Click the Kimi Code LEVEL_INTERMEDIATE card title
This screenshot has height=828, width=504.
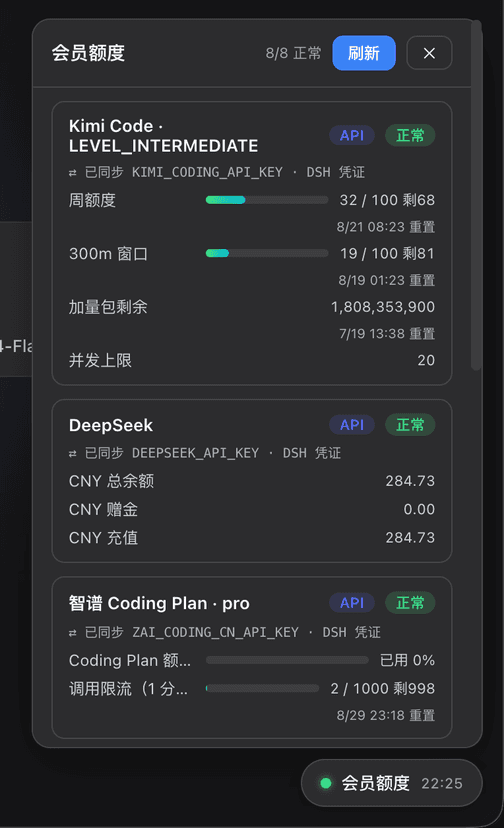[163, 136]
